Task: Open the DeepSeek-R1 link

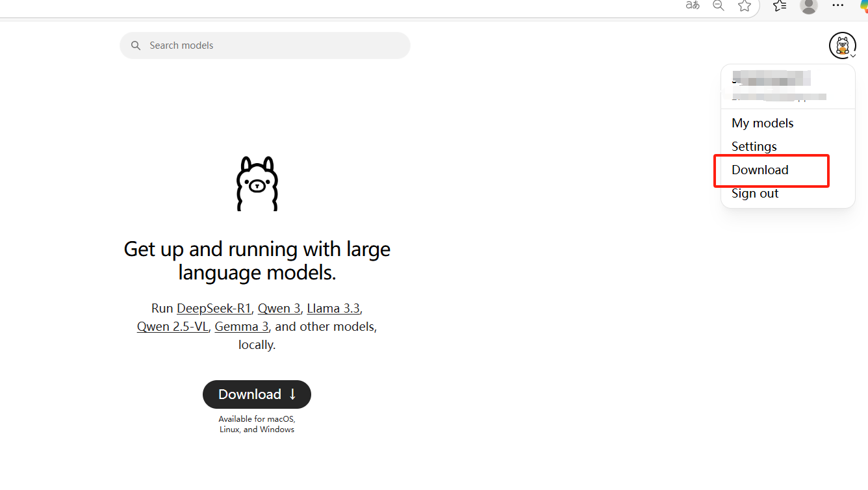Action: (214, 308)
